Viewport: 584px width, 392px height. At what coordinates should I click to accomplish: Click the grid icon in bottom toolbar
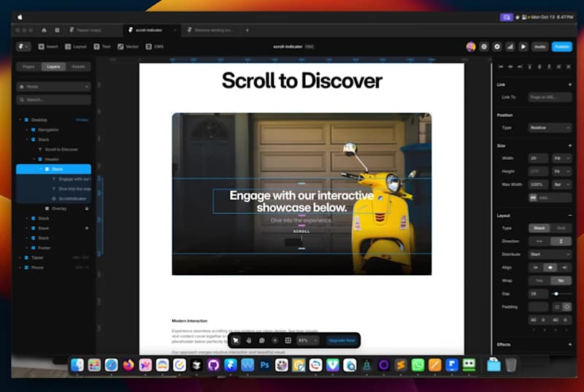tap(288, 340)
